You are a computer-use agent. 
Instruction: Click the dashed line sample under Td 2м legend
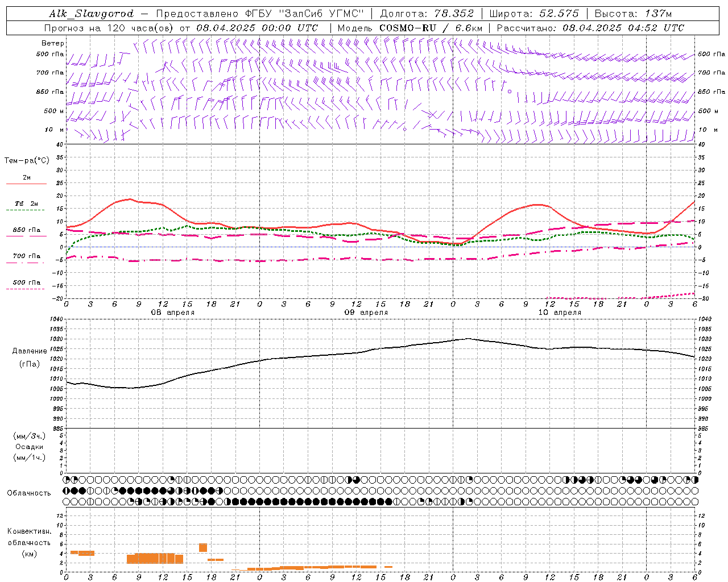click(26, 210)
